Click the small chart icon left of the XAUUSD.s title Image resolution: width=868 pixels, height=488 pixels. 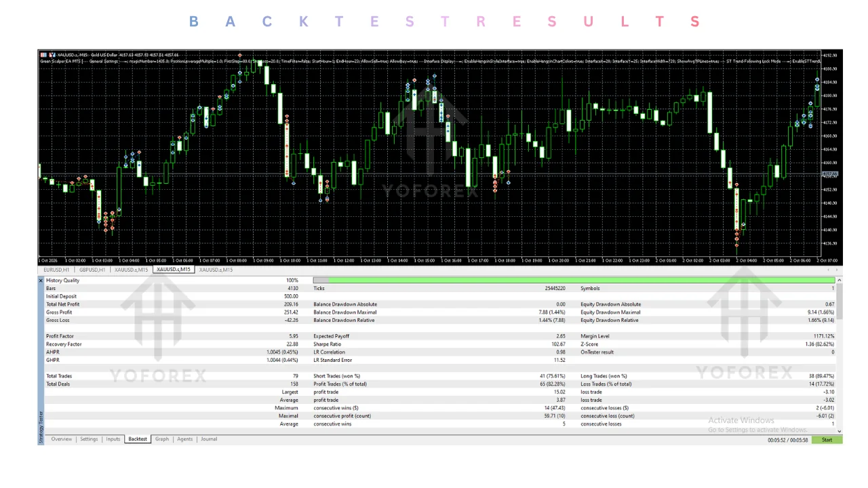[x=54, y=55]
